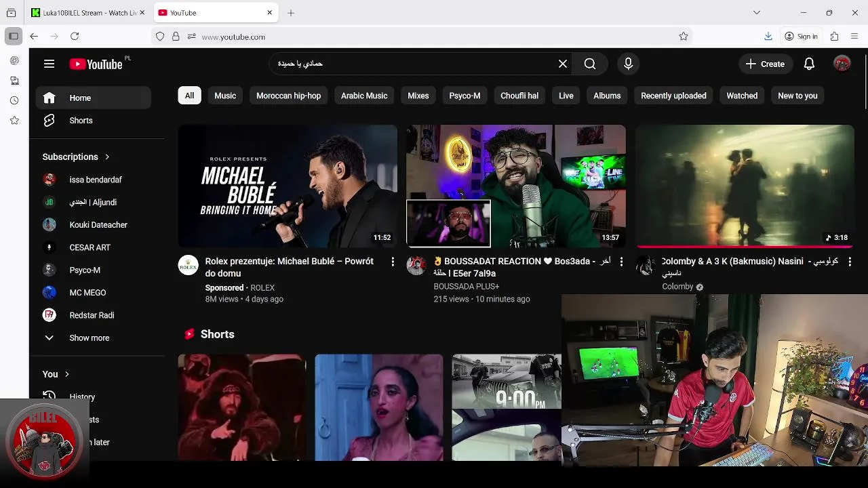
Task: Open browser downloads
Action: tap(768, 37)
